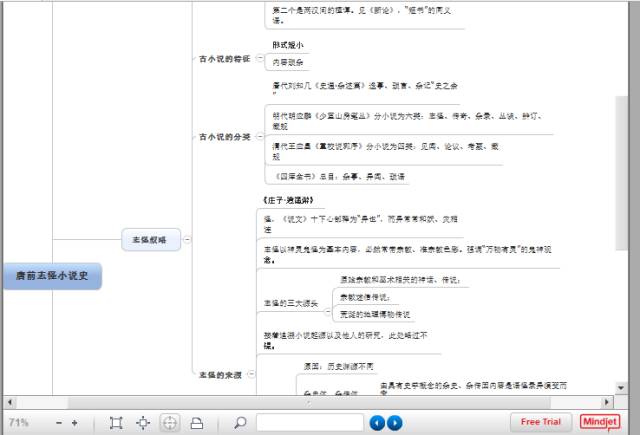The image size is (640, 435).
Task: Toggle the focus on topic crosshair icon
Action: point(170,423)
